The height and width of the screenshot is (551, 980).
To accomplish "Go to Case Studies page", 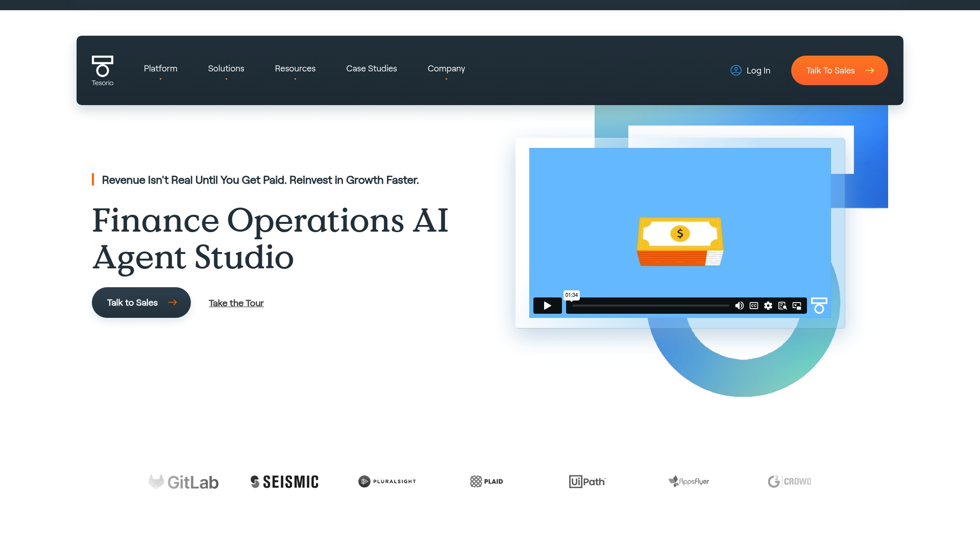I will coord(372,68).
